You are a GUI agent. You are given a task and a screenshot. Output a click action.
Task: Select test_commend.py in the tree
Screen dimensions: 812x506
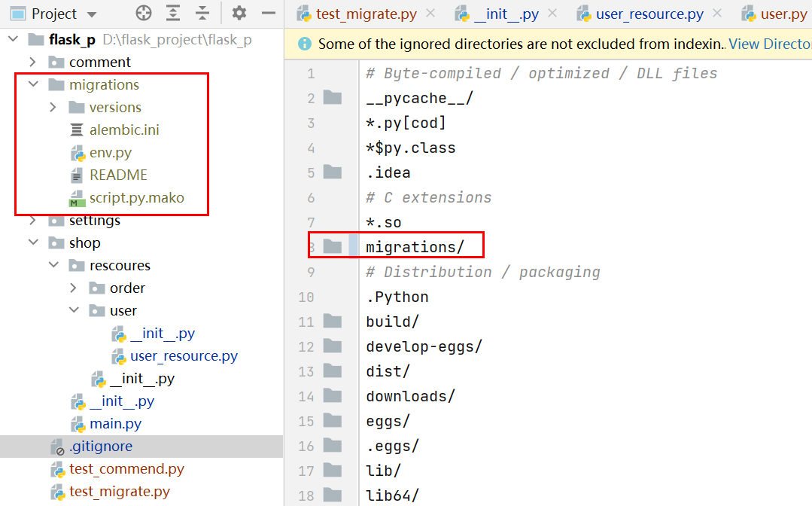127,468
